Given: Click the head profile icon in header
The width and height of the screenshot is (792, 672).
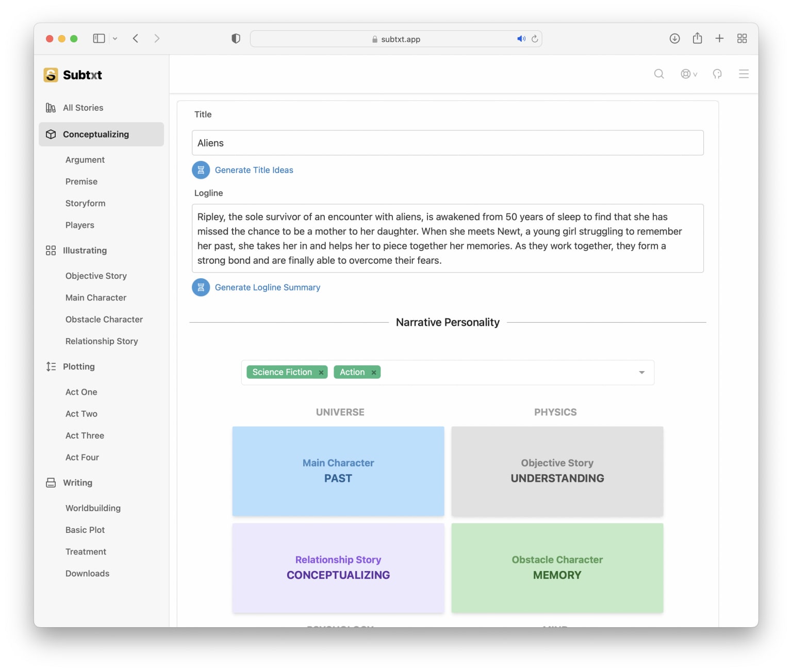Looking at the screenshot, I should pyautogui.click(x=717, y=74).
